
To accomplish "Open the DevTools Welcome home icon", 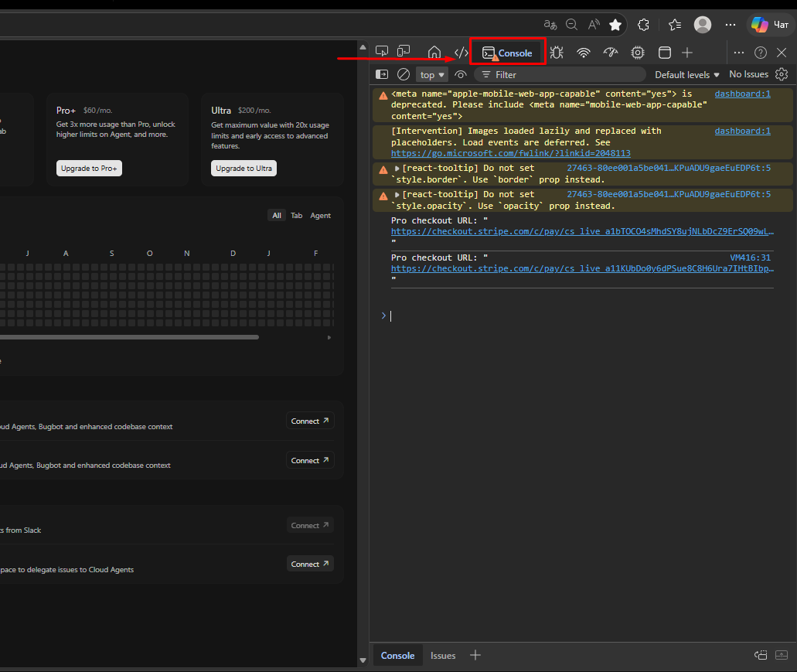I will coord(434,53).
